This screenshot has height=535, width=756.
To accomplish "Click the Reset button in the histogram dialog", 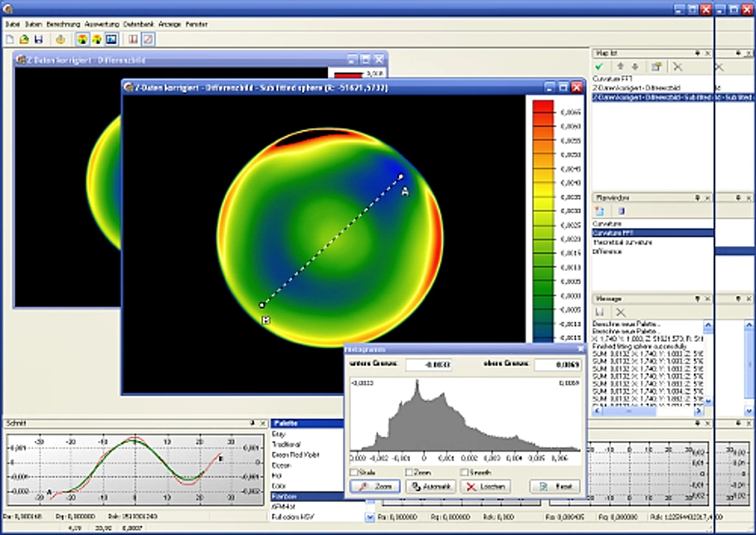I will 555,486.
